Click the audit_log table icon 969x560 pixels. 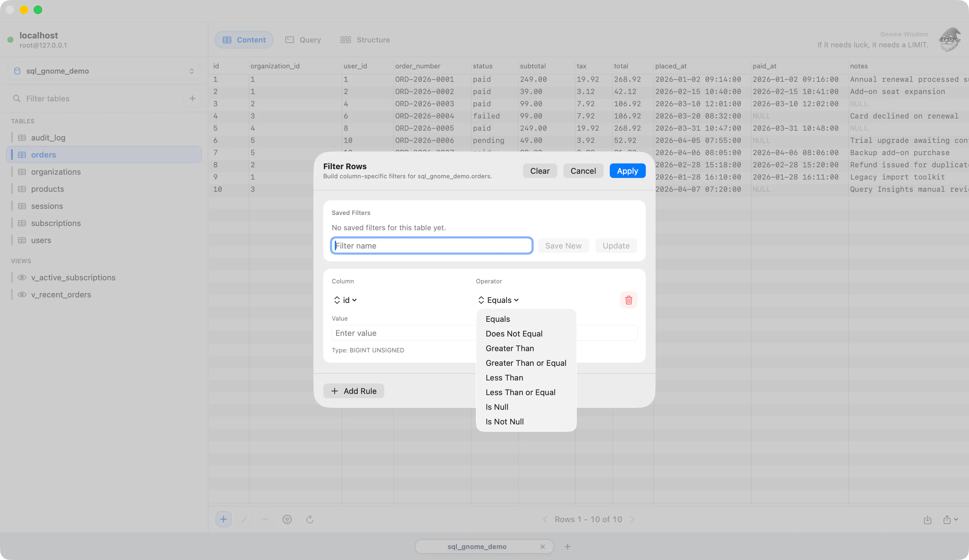click(x=22, y=138)
